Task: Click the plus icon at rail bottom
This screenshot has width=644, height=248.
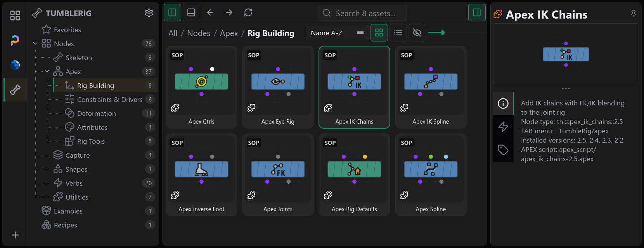Action: pos(15,235)
